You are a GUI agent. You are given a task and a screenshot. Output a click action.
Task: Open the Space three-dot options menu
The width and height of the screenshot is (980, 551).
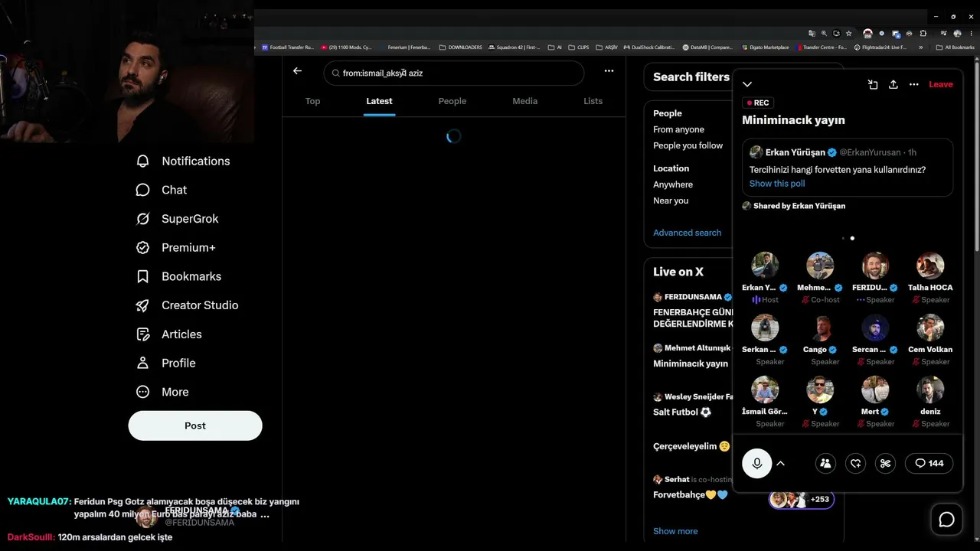[913, 84]
